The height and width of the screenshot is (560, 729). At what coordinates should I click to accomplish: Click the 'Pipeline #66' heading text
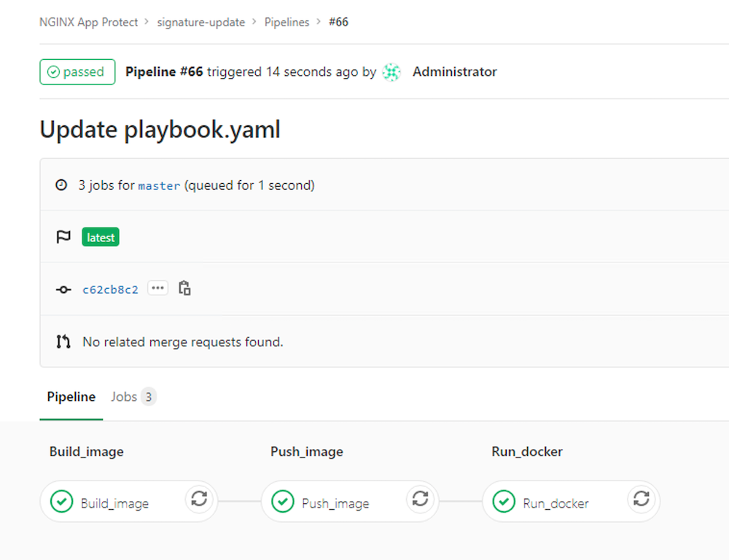point(164,71)
